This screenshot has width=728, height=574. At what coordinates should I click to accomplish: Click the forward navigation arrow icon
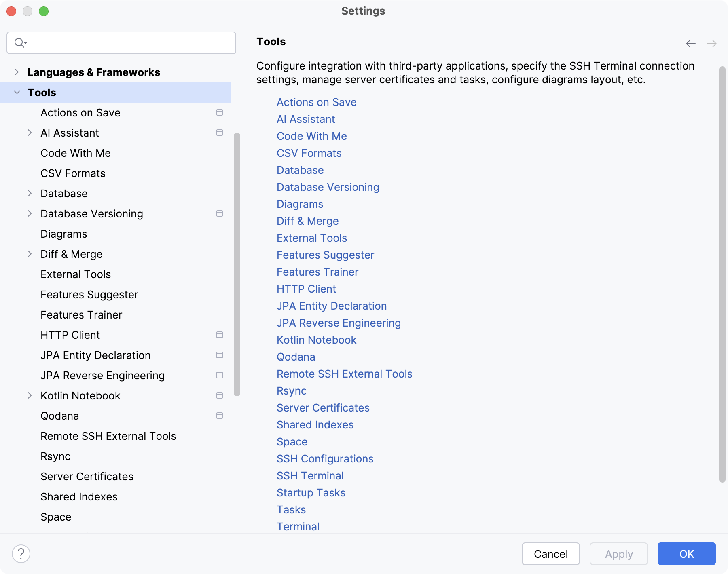[711, 44]
